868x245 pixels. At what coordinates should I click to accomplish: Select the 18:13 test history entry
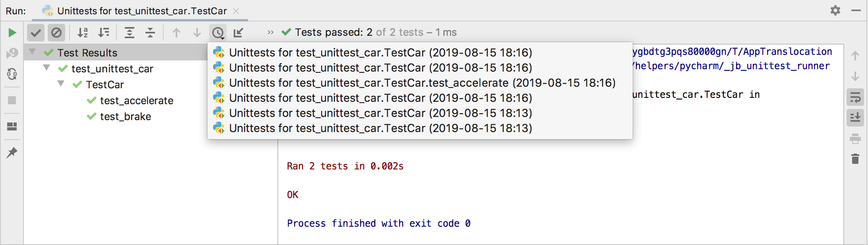pyautogui.click(x=380, y=113)
